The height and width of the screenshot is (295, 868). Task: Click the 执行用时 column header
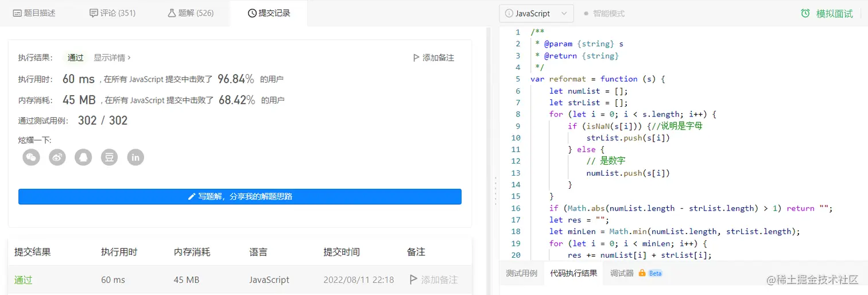[x=119, y=252]
